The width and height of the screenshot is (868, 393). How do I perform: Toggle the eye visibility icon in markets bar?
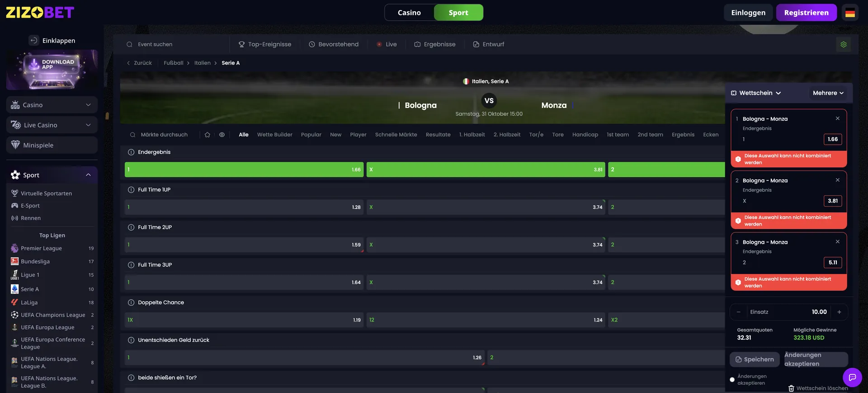(x=222, y=135)
